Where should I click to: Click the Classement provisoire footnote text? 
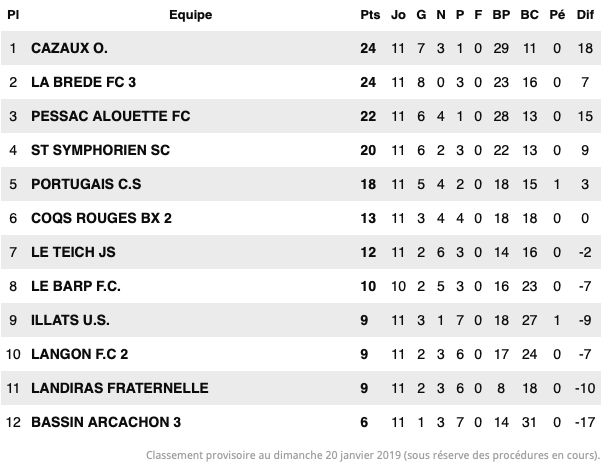tap(373, 455)
